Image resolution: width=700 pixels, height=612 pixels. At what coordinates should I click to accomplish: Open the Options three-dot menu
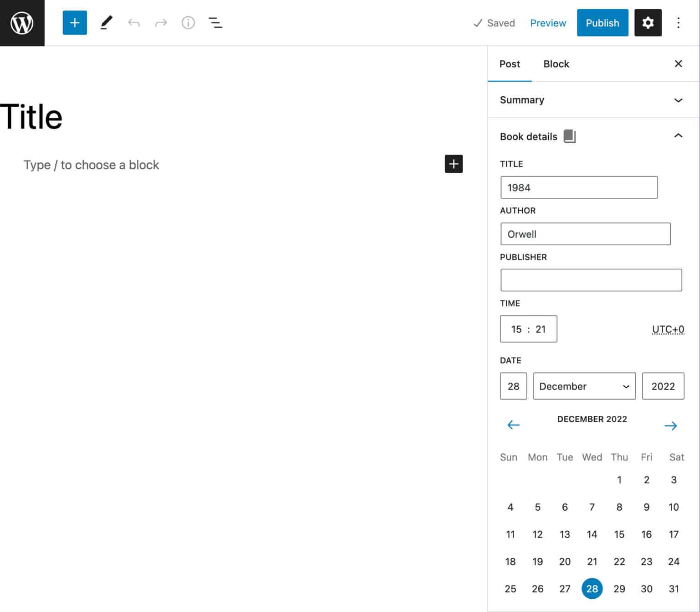coord(679,23)
